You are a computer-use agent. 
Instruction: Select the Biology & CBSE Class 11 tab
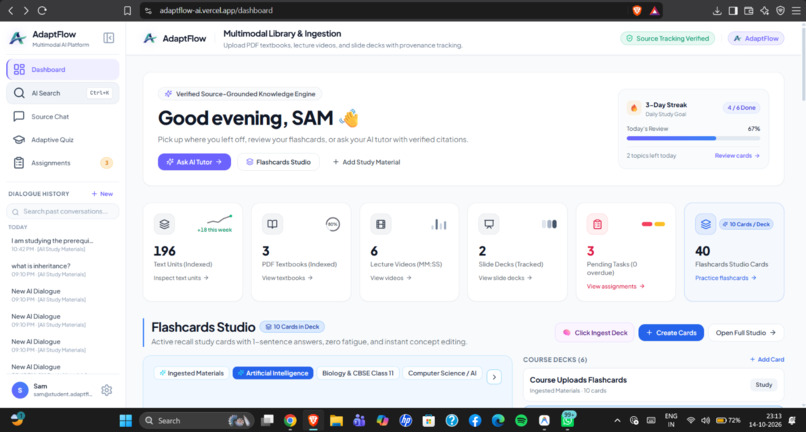coord(358,373)
